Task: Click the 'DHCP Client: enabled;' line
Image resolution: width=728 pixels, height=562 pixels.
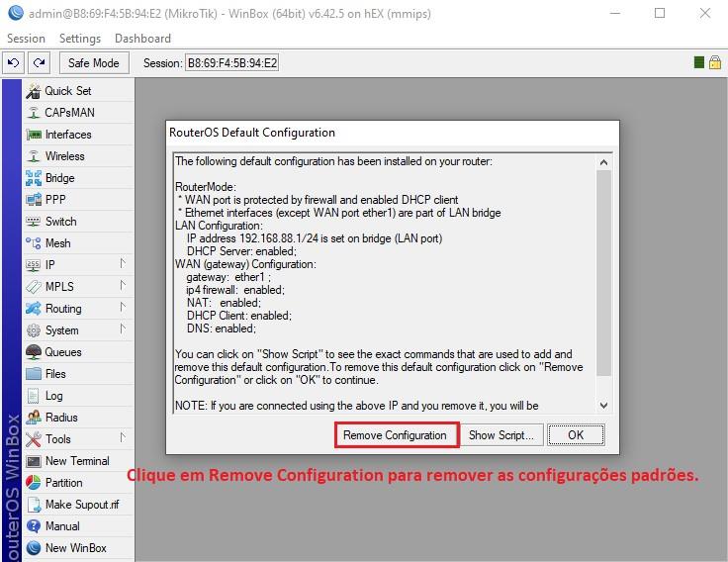Action: pyautogui.click(x=239, y=316)
